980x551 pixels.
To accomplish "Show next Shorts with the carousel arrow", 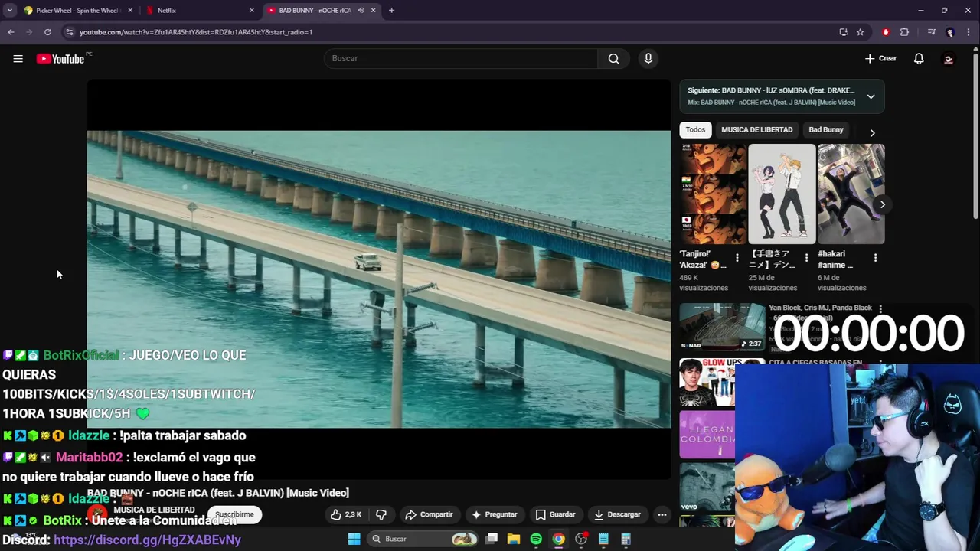I will click(882, 204).
